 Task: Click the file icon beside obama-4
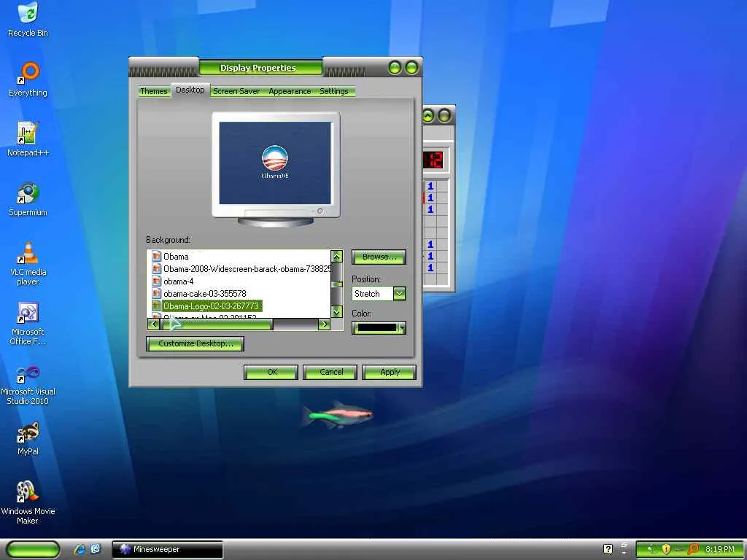tap(156, 281)
